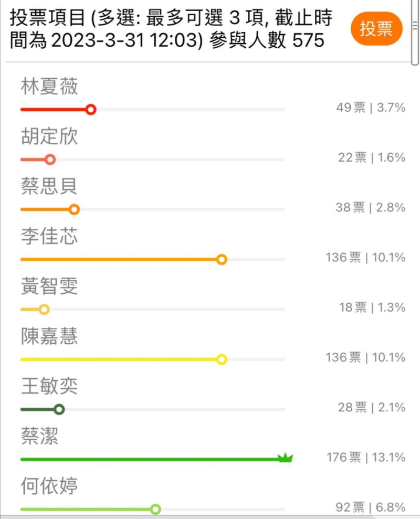The image size is (420, 519).
Task: Click the orange circle marker on 蔡思貝's bar
Action: tap(75, 209)
